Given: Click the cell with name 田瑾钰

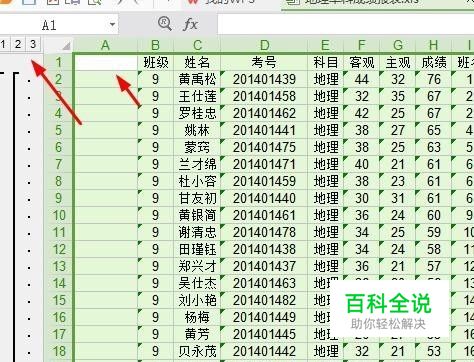Looking at the screenshot, I should [197, 249].
